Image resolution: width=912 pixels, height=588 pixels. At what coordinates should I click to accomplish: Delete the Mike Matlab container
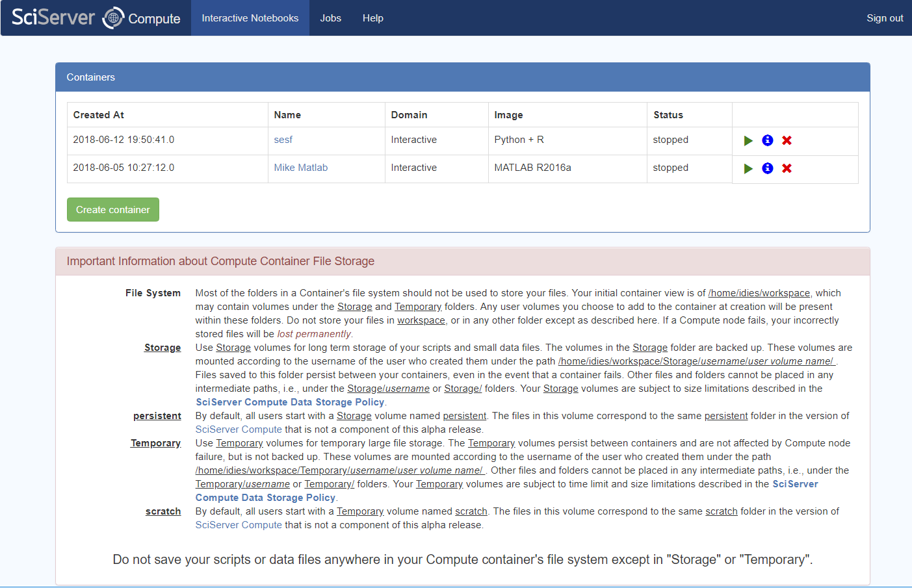[787, 168]
